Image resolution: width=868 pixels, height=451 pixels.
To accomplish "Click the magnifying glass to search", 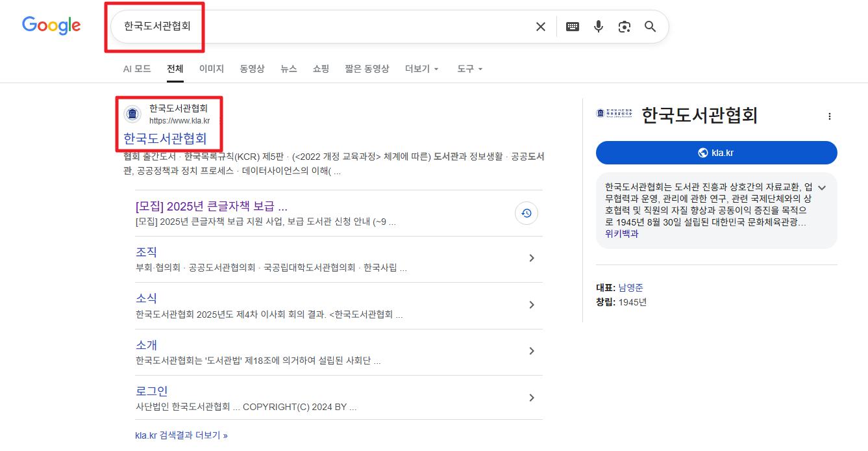I will [650, 26].
